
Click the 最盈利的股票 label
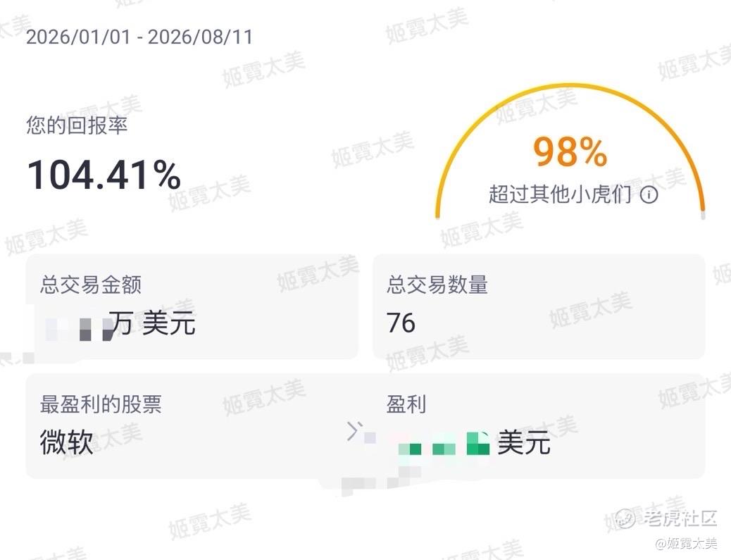(x=101, y=404)
